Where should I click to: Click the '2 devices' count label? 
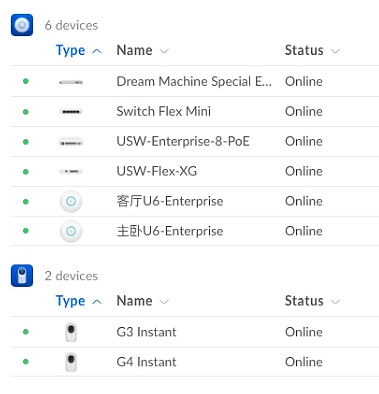click(71, 276)
